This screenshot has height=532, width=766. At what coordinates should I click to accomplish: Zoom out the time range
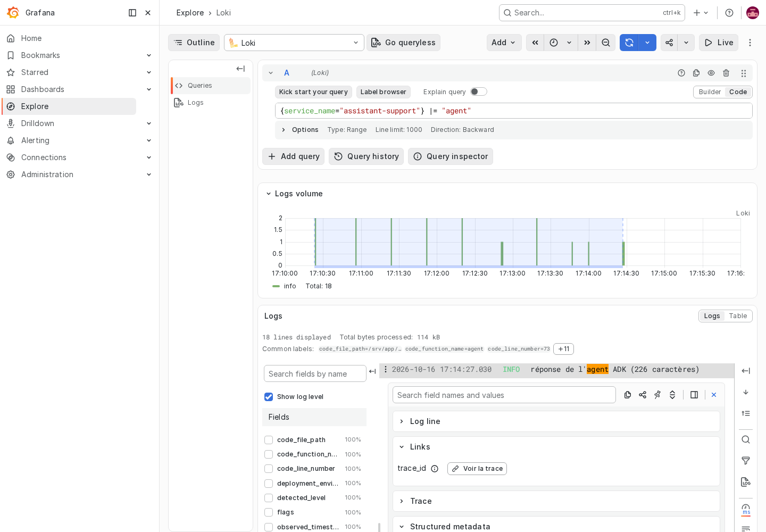pyautogui.click(x=606, y=43)
